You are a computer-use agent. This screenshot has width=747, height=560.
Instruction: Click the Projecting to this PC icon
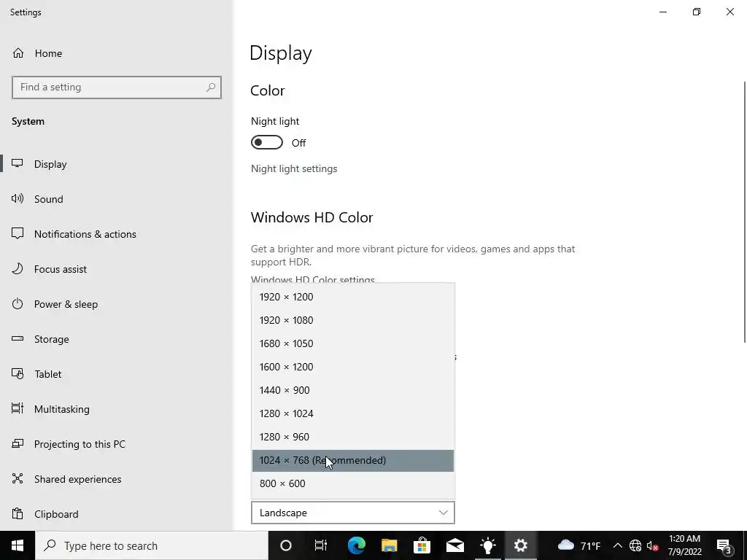pos(18,444)
